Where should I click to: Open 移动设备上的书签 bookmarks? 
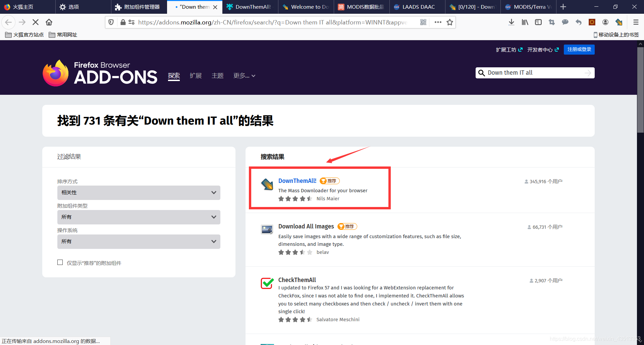pos(616,35)
